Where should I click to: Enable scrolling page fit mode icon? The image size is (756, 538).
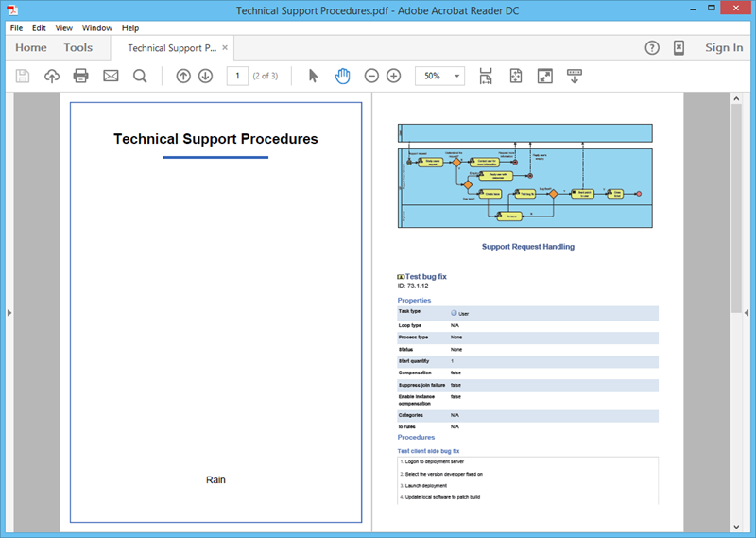tap(486, 76)
